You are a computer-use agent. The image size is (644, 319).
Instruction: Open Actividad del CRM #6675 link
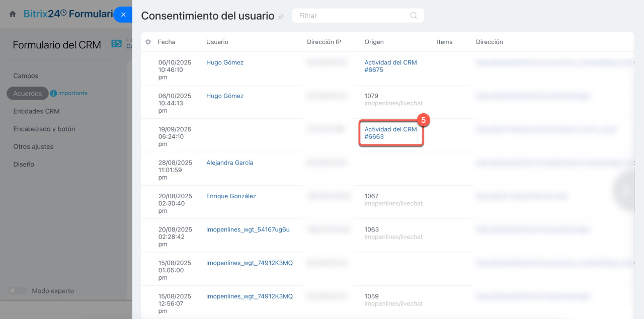[x=390, y=66]
